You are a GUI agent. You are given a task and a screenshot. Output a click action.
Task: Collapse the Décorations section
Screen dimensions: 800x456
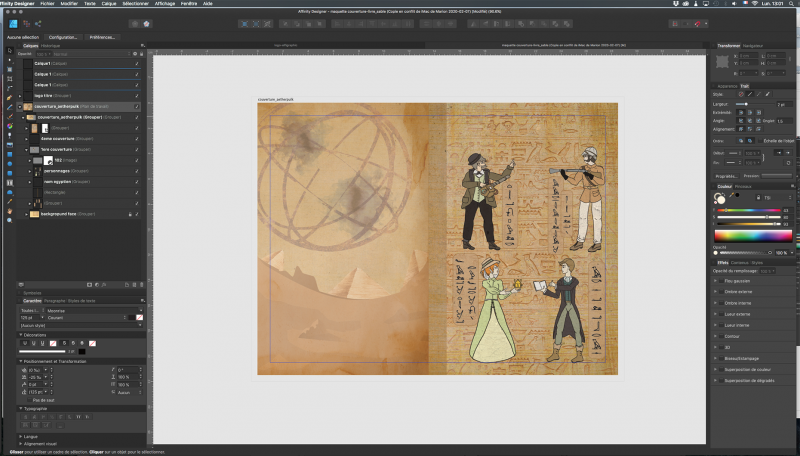(21, 335)
